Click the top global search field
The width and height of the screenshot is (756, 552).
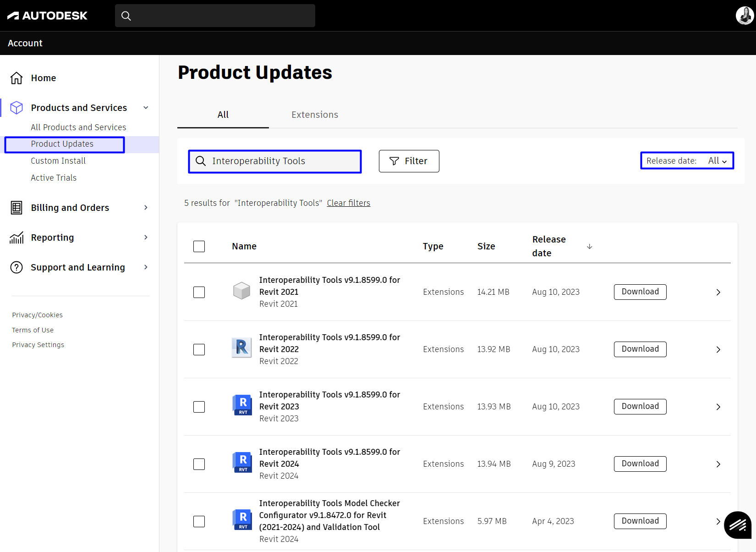click(215, 16)
